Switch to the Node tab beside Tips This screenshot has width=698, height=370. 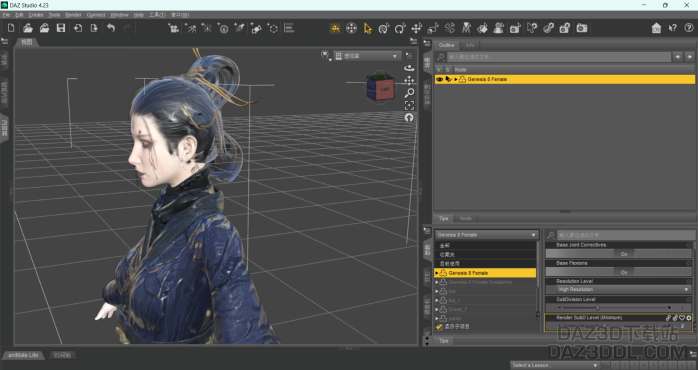(x=465, y=218)
